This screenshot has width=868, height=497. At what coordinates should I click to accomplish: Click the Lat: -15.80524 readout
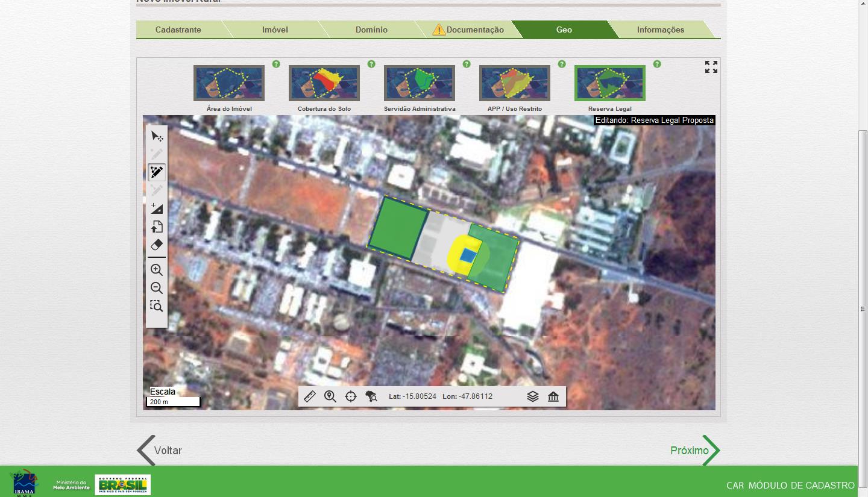pyautogui.click(x=412, y=396)
